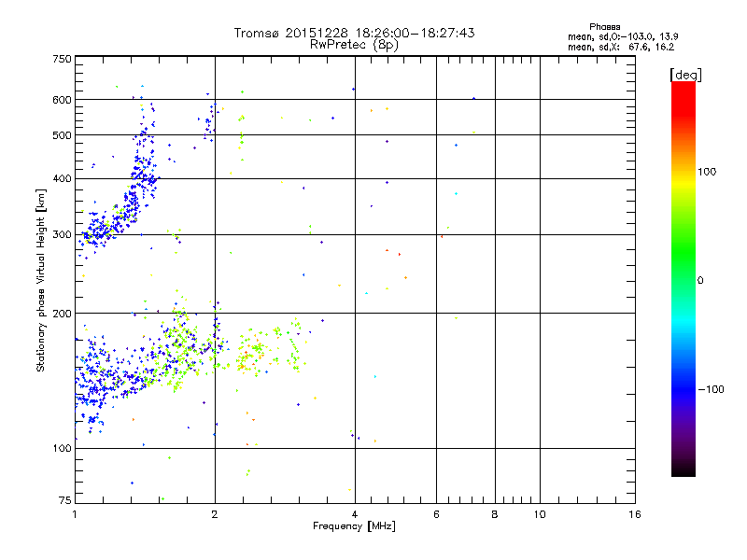Click the "16" x-axis tick label
Viewport: 747px width, 560px height.
click(x=632, y=514)
